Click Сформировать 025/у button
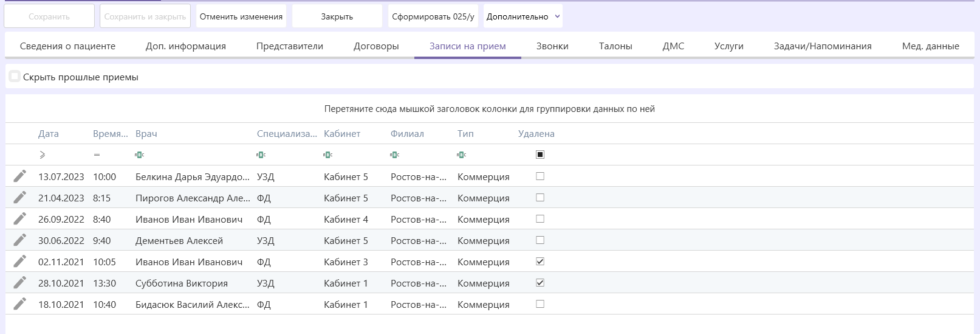This screenshot has width=980, height=334. pyautogui.click(x=433, y=16)
